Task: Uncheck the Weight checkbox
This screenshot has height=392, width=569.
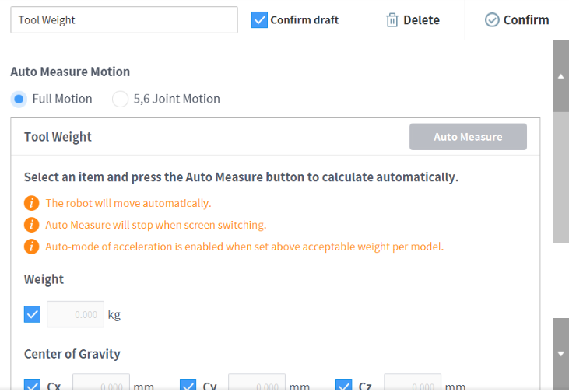Action: pos(33,314)
